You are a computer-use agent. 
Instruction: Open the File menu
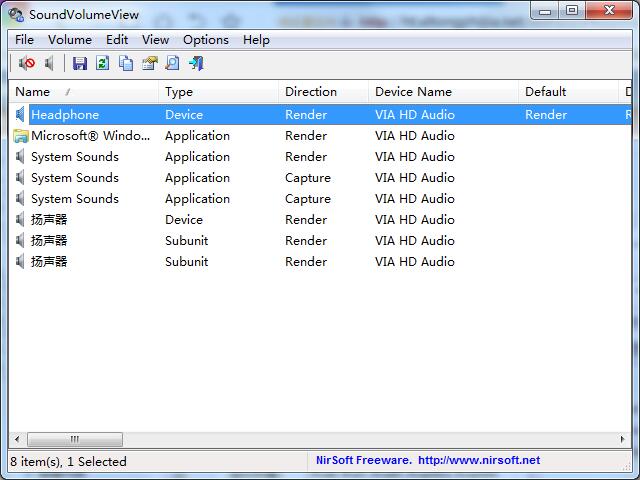pyautogui.click(x=24, y=40)
